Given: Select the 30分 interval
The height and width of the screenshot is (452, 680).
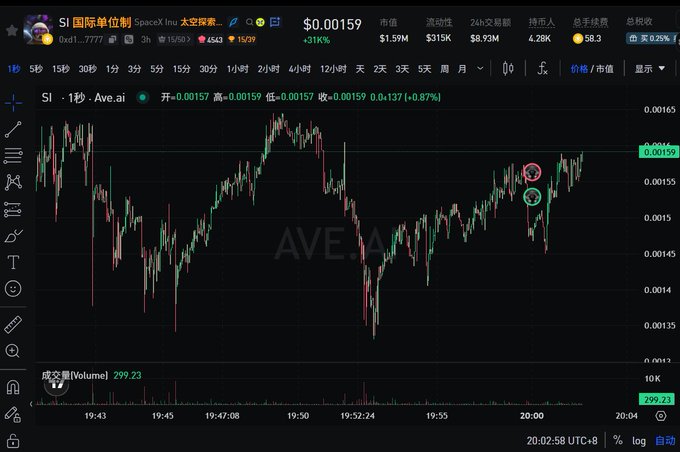Looking at the screenshot, I should 209,69.
